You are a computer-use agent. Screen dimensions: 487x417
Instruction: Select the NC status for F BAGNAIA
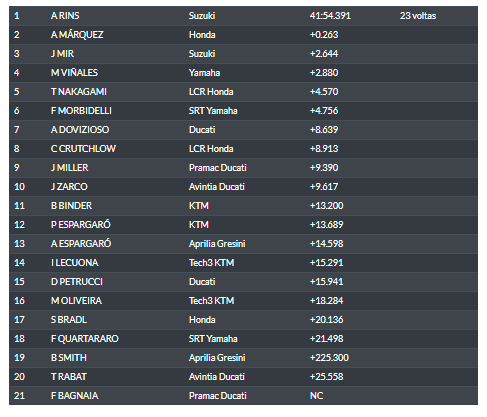tap(316, 396)
